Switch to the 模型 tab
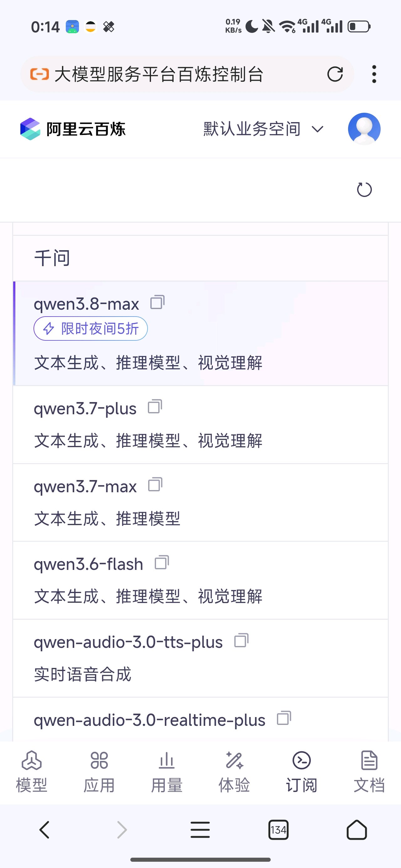401x868 pixels. tap(31, 772)
